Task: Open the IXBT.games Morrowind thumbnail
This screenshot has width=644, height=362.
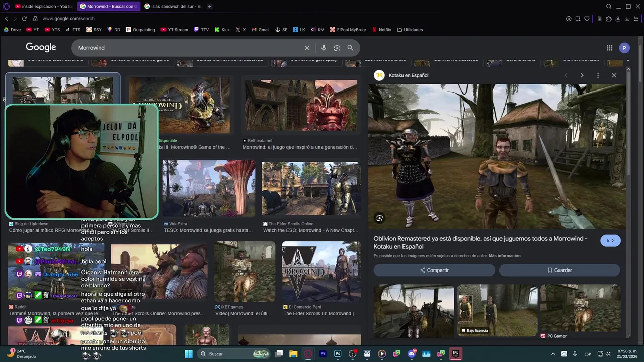Action: tap(245, 272)
